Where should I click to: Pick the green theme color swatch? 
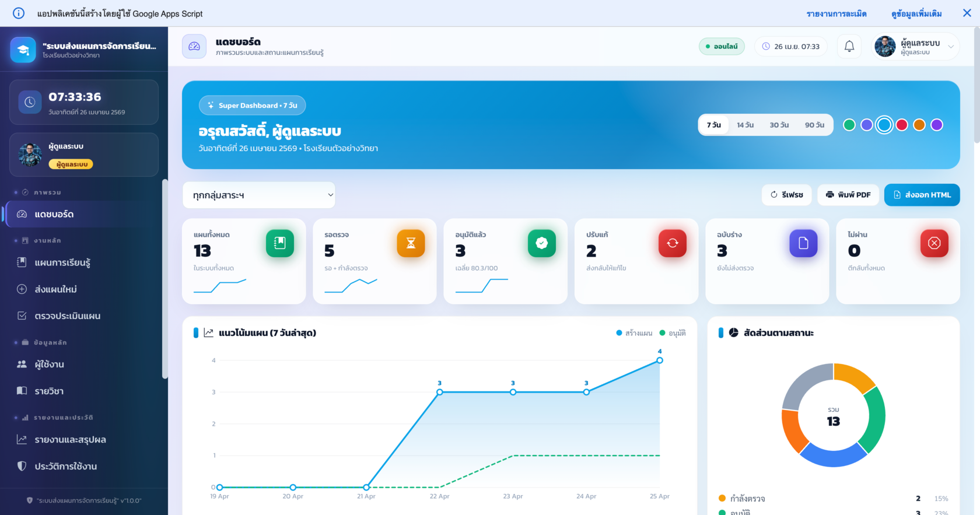[x=849, y=125]
